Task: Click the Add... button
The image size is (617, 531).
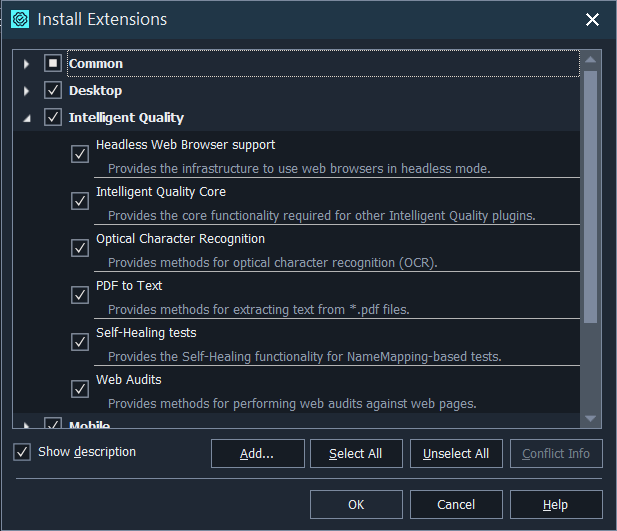Action: pos(257,453)
